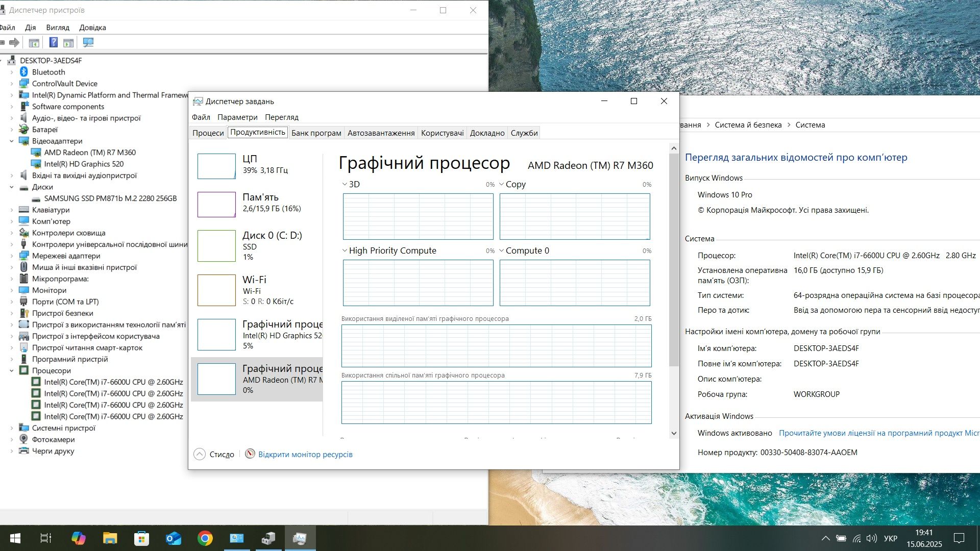Switch to the Банк програм tab
The height and width of the screenshot is (551, 980).
tap(316, 133)
